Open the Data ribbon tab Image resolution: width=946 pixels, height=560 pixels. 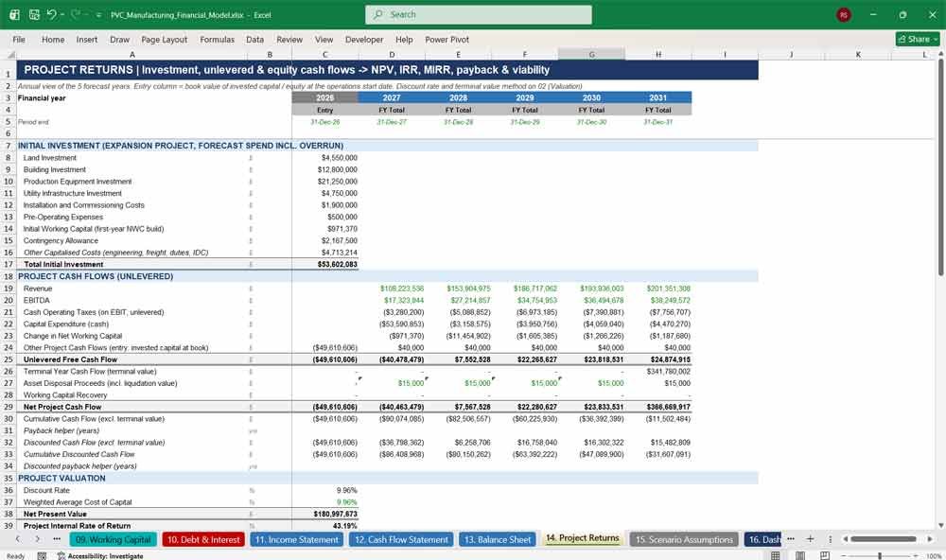[254, 39]
